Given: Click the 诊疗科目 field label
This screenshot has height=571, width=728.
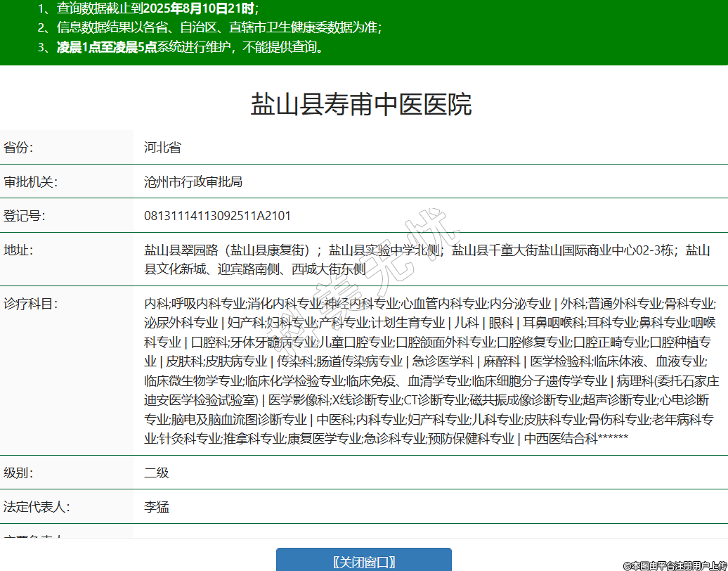Looking at the screenshot, I should coord(30,304).
